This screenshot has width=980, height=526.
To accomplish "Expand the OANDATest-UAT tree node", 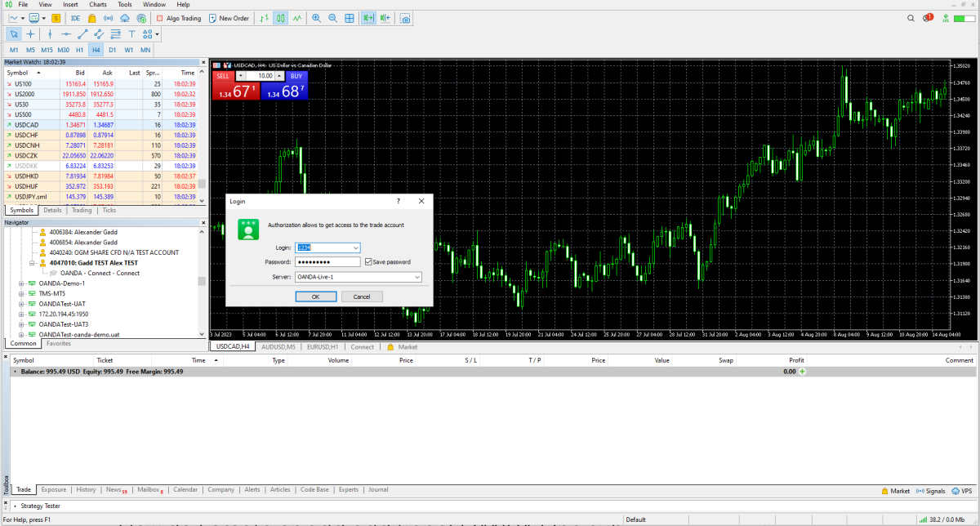I will [21, 304].
